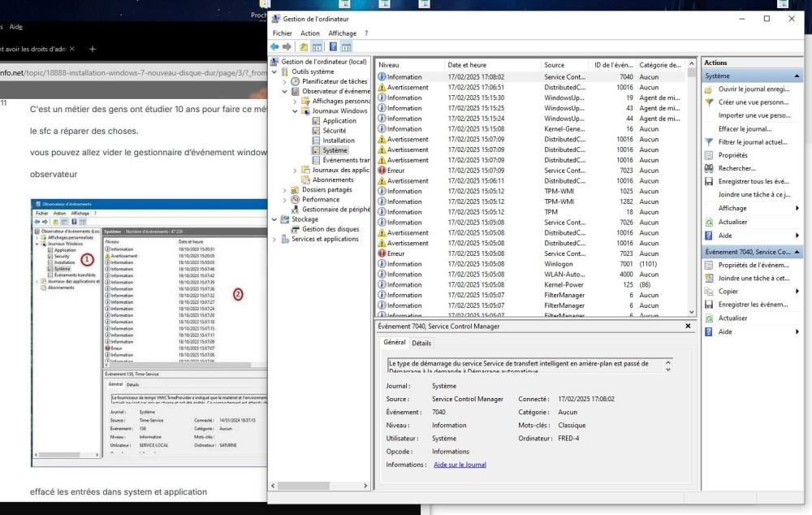Switch to the Détails tab
812x515 pixels.
421,343
